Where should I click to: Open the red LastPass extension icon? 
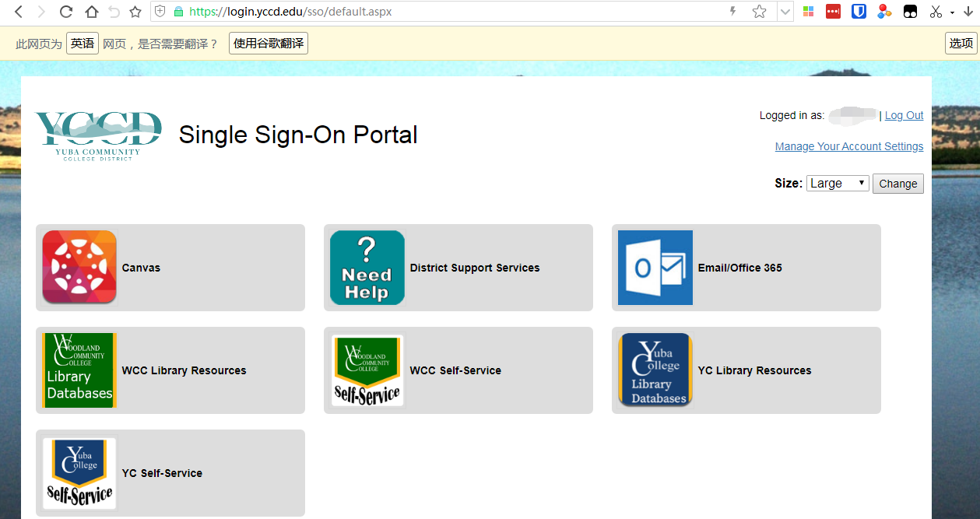tap(833, 12)
